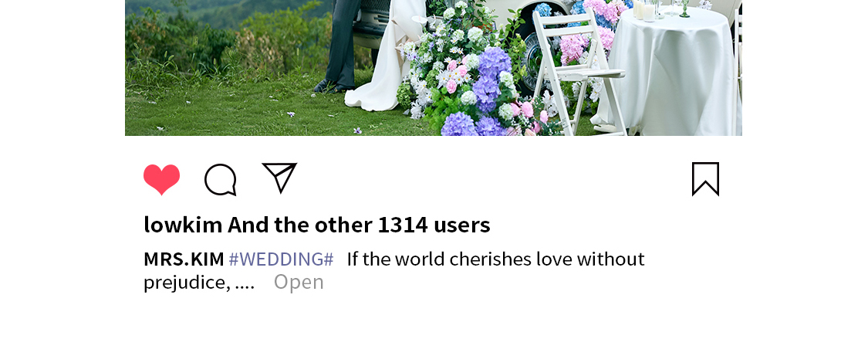Browse the #WEDDING# hashtag
The width and height of the screenshot is (868, 349).
coord(281,259)
